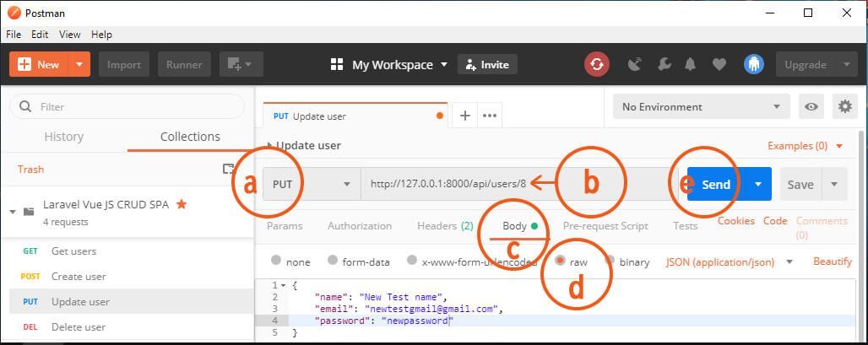Viewport: 868px width, 345px height.
Task: Open the No Environment dropdown
Action: [x=702, y=107]
